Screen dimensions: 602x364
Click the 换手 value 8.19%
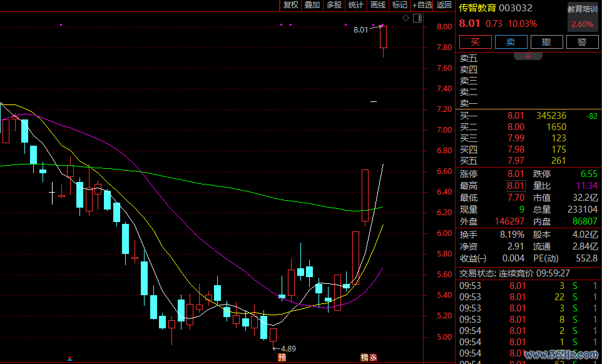tap(512, 235)
